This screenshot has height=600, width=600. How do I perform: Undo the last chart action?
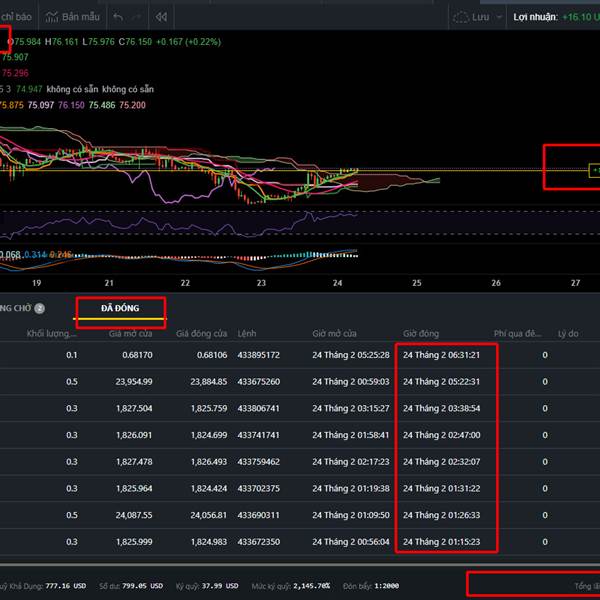coord(118,17)
